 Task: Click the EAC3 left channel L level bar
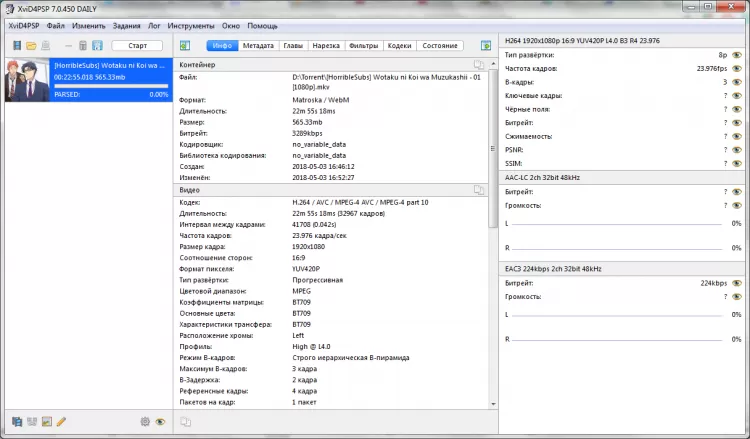tap(617, 315)
